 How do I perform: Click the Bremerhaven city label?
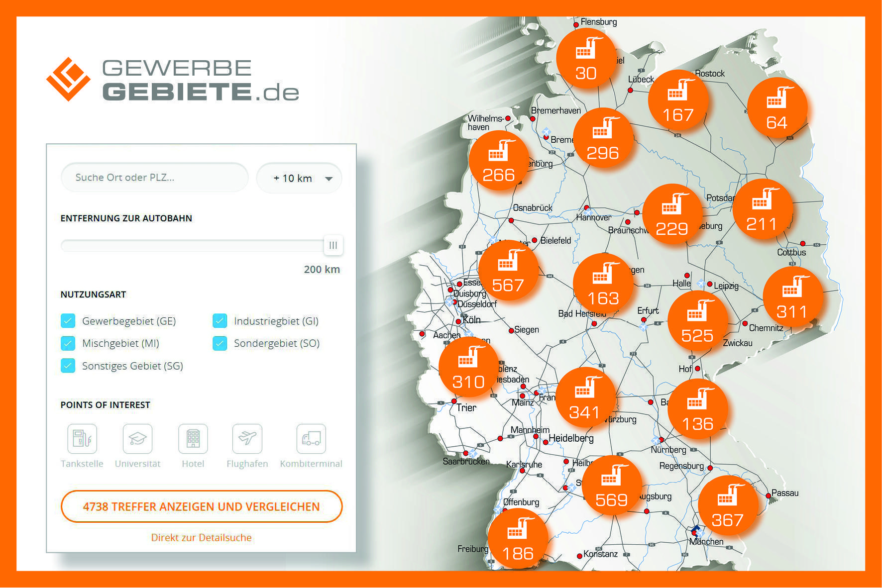point(556,110)
